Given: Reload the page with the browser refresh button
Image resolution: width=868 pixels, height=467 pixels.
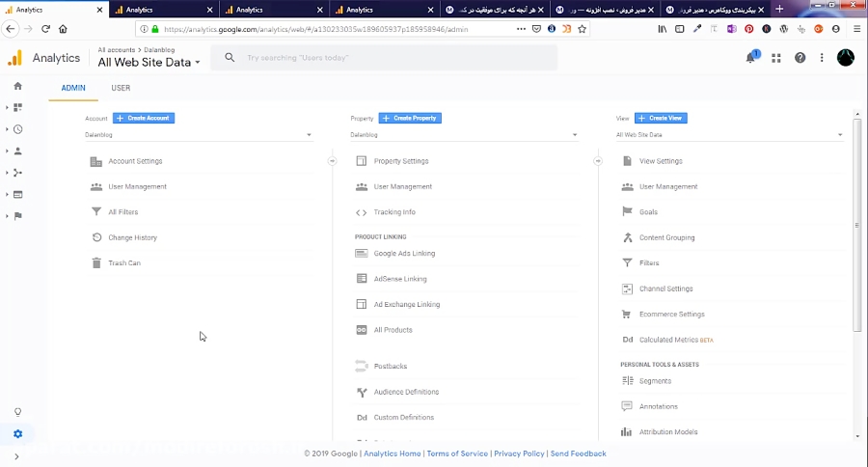Looking at the screenshot, I should tap(45, 29).
